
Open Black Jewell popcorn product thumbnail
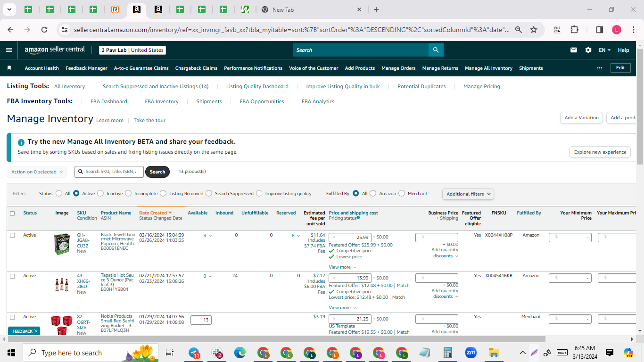pyautogui.click(x=62, y=244)
